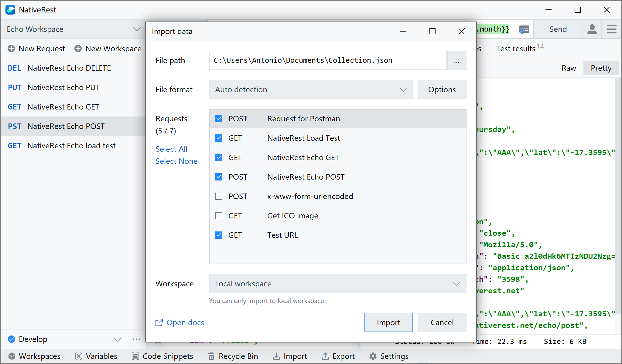Click the browse file ellipsis button
Screen dimensions: 622x364
pyautogui.click(x=456, y=60)
